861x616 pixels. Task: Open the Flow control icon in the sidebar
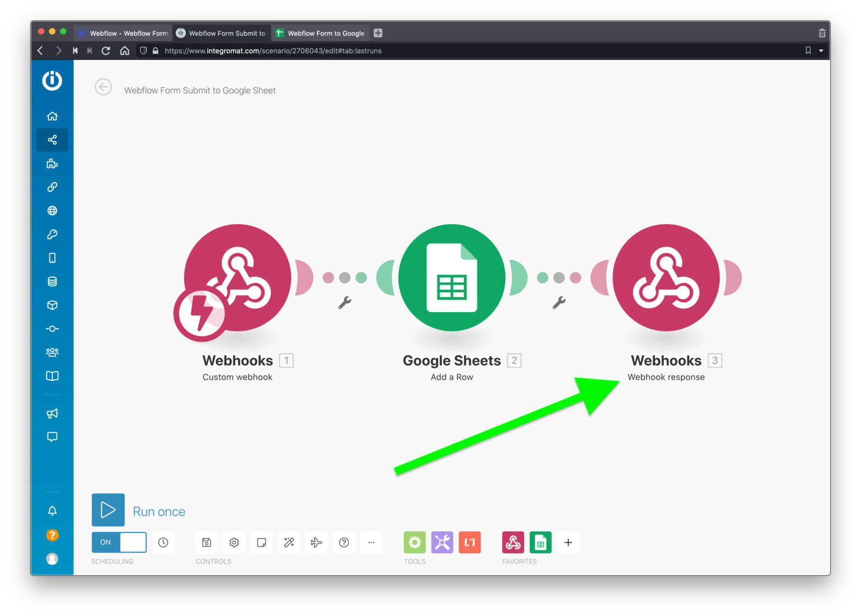(x=52, y=329)
